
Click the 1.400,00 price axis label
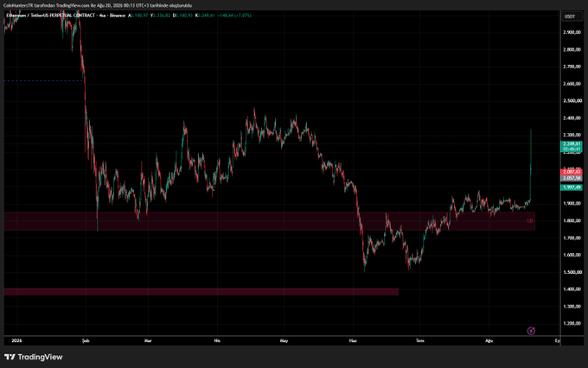(572, 289)
